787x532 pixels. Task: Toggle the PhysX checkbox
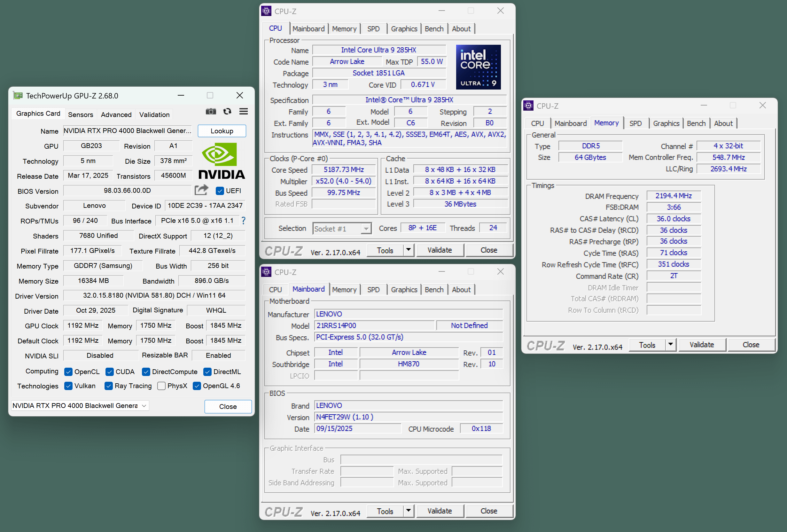161,386
